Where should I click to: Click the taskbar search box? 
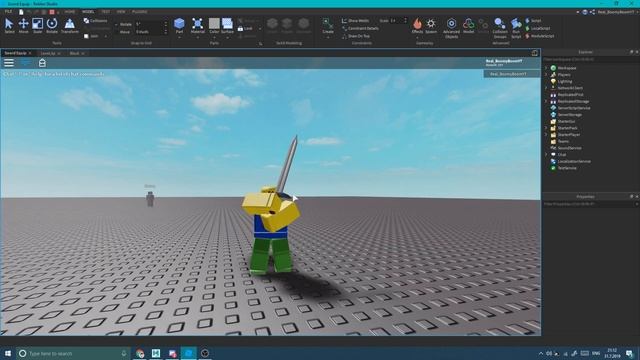73,353
